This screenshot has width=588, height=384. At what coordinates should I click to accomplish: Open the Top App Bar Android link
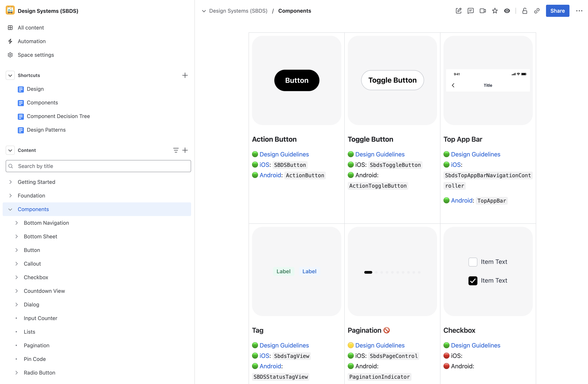[462, 201]
